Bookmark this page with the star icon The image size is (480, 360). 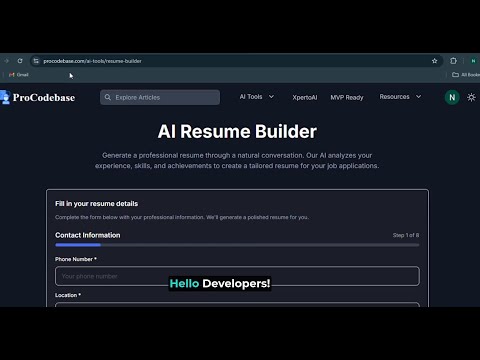pos(434,61)
